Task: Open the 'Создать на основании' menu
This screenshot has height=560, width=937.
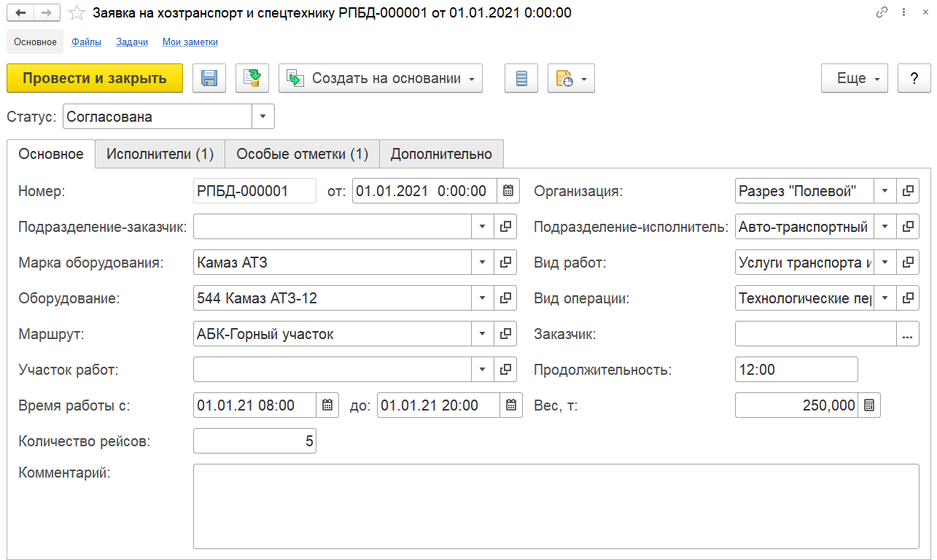Action: point(381,78)
